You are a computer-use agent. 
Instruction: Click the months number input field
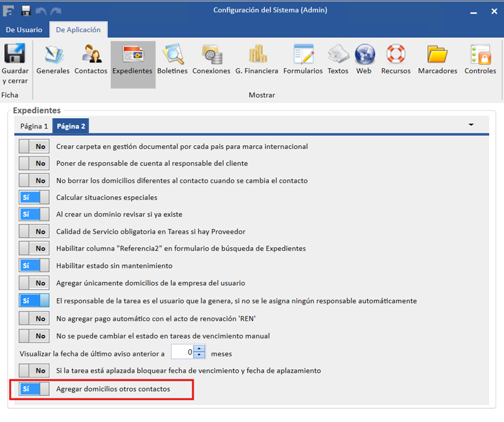point(182,352)
